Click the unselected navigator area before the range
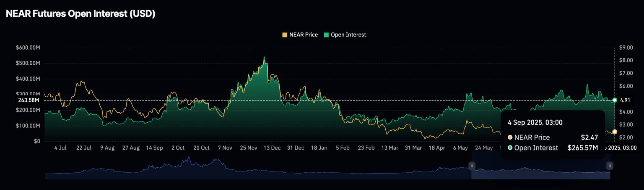The image size is (644, 190). pyautogui.click(x=252, y=170)
